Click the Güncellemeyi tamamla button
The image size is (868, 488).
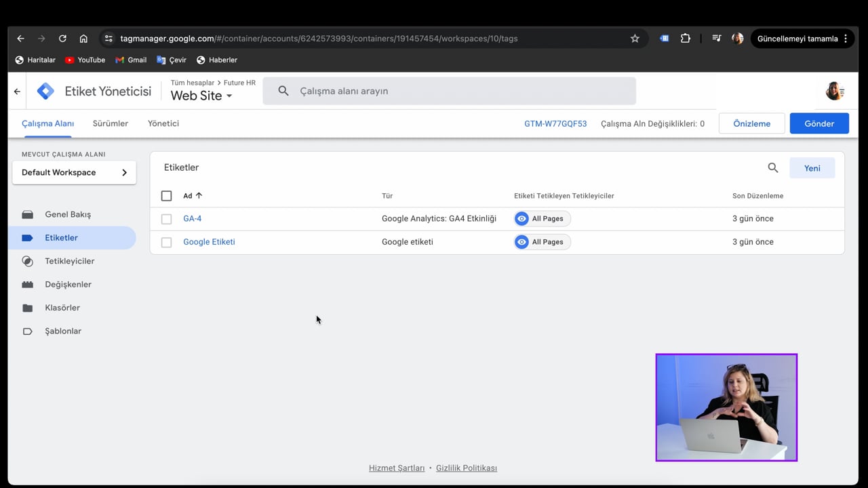click(797, 39)
